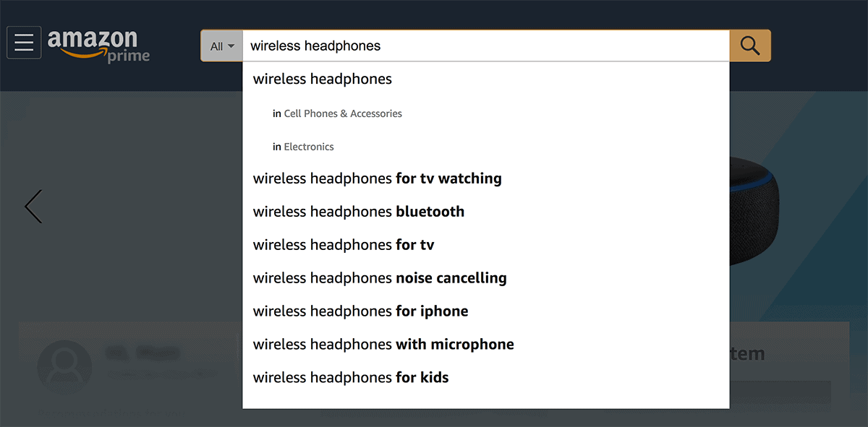
Task: Go to previous carousel slide arrow
Action: (x=33, y=207)
